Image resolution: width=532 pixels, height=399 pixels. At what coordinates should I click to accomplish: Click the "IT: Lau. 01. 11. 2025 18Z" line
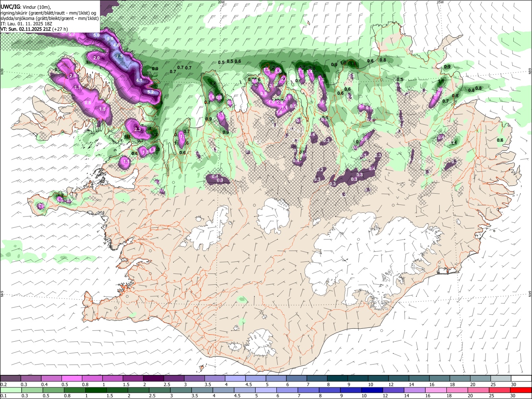[x=27, y=24]
